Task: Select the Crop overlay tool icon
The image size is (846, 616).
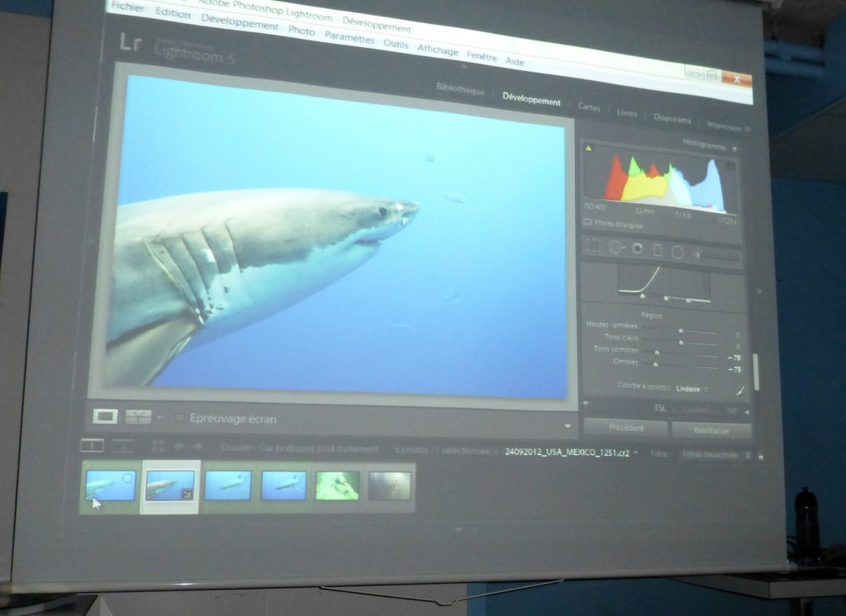Action: (592, 245)
